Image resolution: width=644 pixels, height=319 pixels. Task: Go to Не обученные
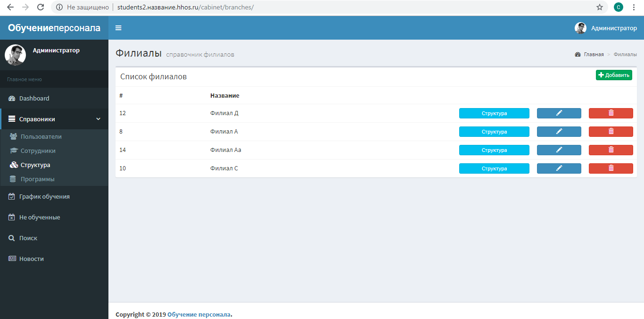(x=54, y=218)
